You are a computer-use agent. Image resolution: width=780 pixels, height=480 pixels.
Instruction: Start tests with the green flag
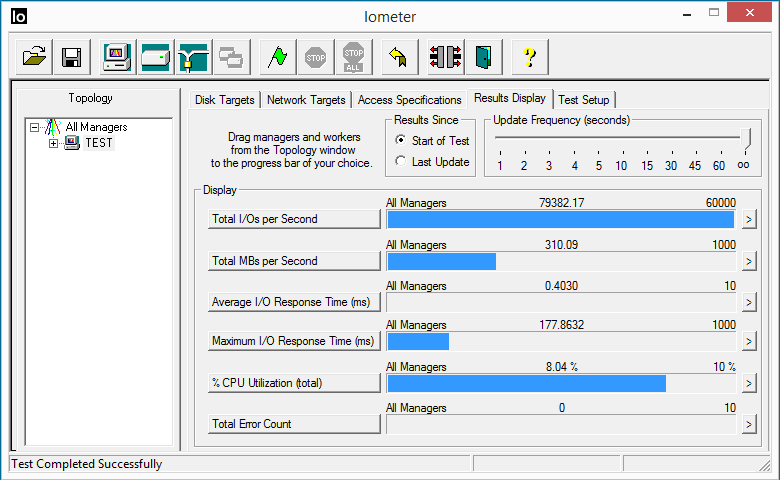pos(278,57)
